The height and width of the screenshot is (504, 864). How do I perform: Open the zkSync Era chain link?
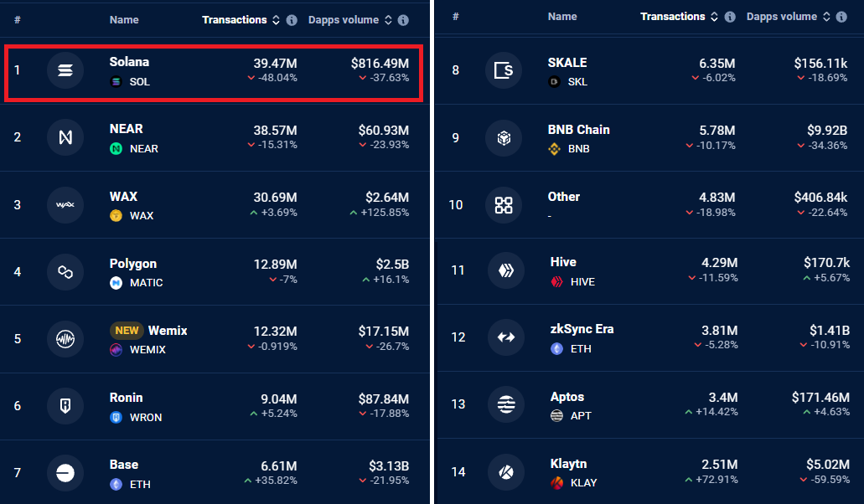coord(582,329)
